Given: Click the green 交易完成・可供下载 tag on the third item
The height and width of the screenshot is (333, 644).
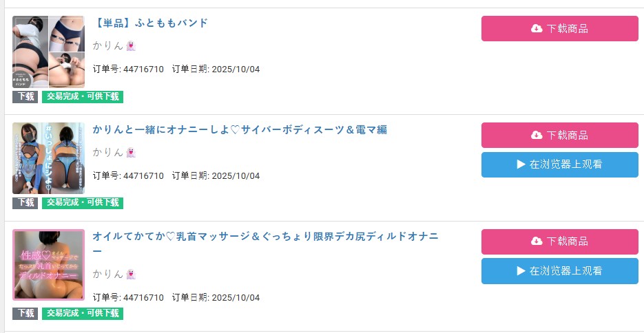Looking at the screenshot, I should click(x=83, y=314).
